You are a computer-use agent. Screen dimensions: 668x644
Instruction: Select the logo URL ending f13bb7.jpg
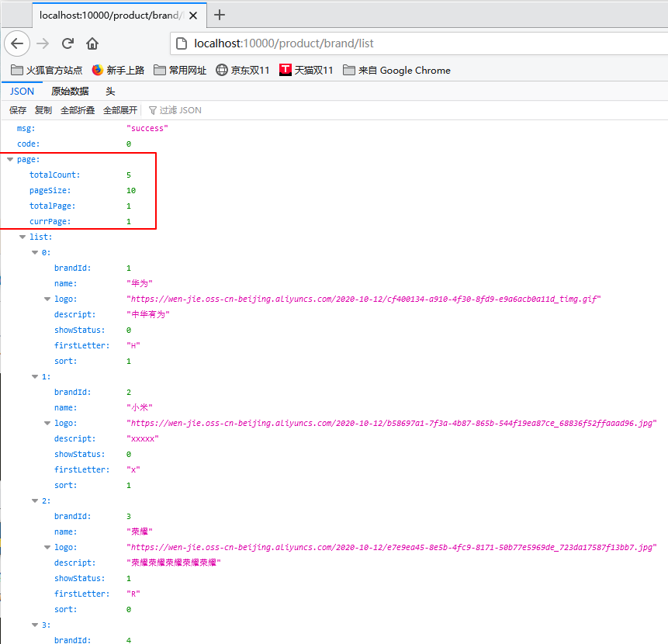tap(392, 547)
